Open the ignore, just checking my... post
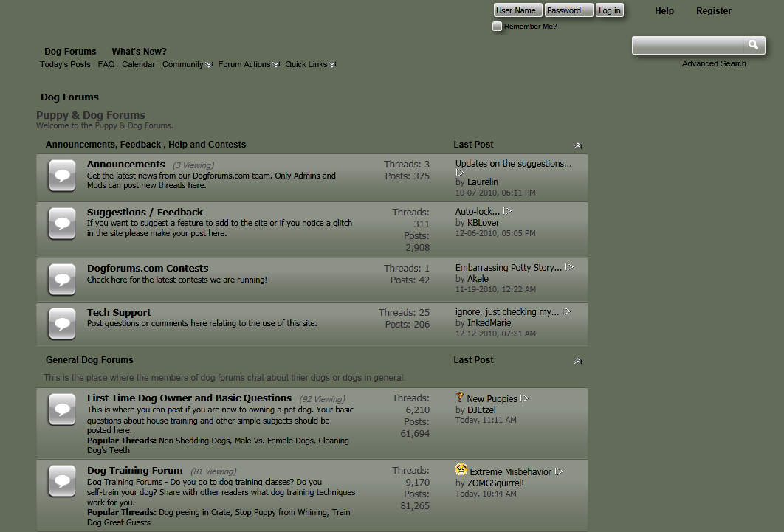This screenshot has width=784, height=532. point(507,311)
